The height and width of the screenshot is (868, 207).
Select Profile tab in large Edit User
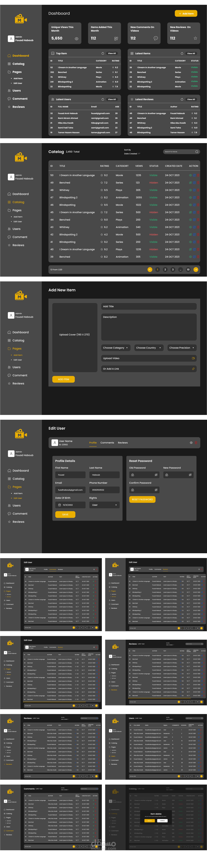coord(93,443)
